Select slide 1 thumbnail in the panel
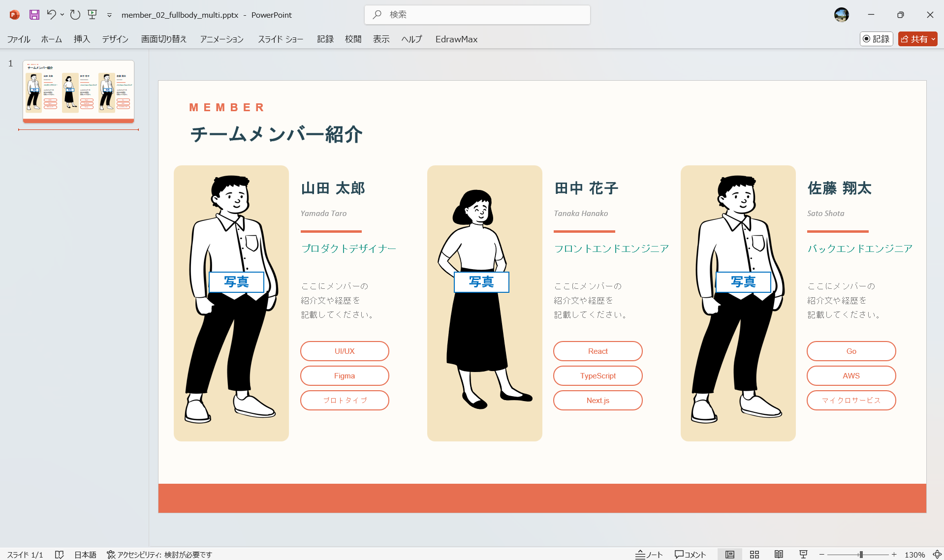Screen dimensions: 944x560 point(78,91)
